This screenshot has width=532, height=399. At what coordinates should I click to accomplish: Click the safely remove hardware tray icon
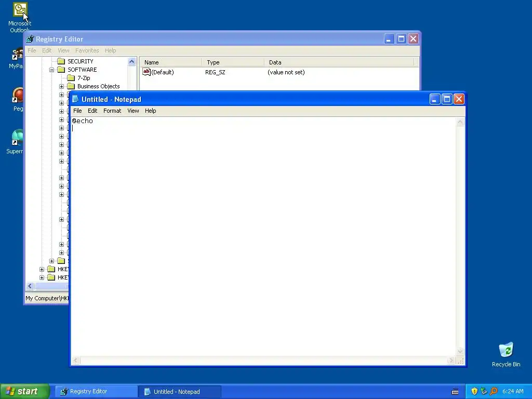point(484,391)
